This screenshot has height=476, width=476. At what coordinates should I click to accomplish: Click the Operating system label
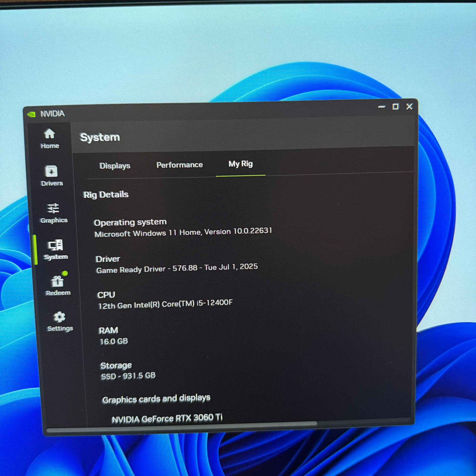pos(130,222)
